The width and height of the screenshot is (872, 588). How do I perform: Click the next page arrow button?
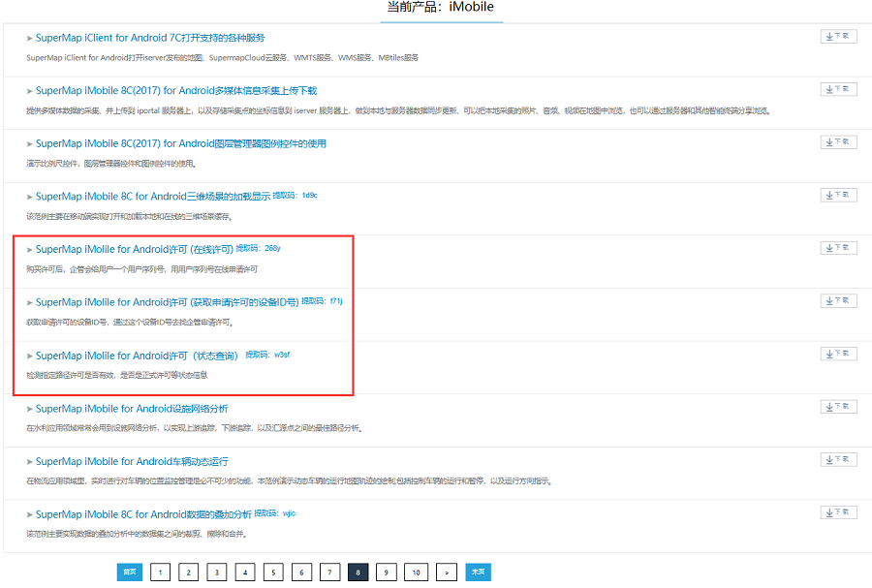tap(447, 572)
